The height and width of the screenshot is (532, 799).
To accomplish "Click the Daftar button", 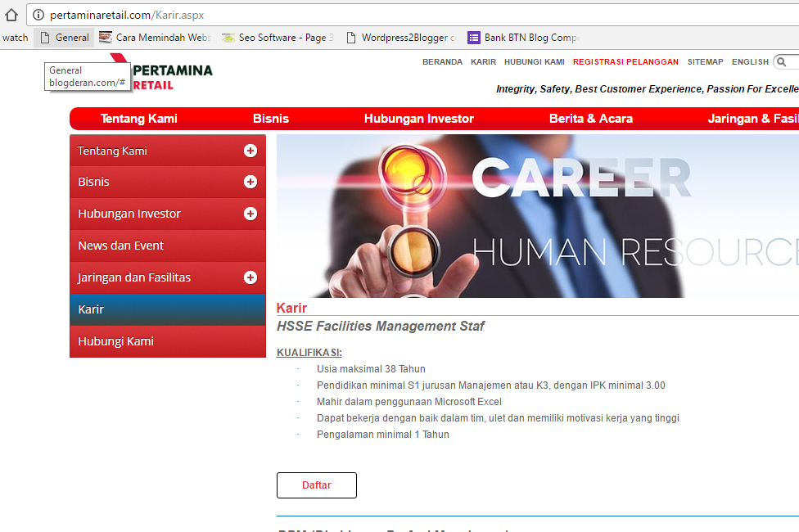I will click(x=317, y=485).
